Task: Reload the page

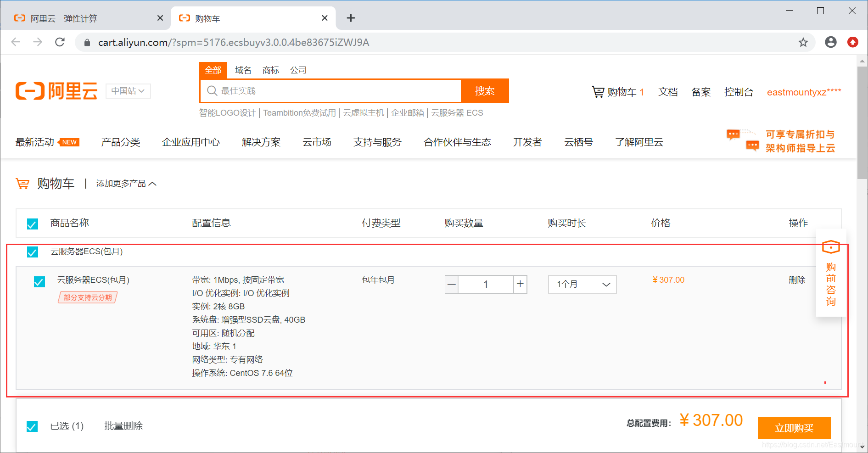Action: click(60, 42)
